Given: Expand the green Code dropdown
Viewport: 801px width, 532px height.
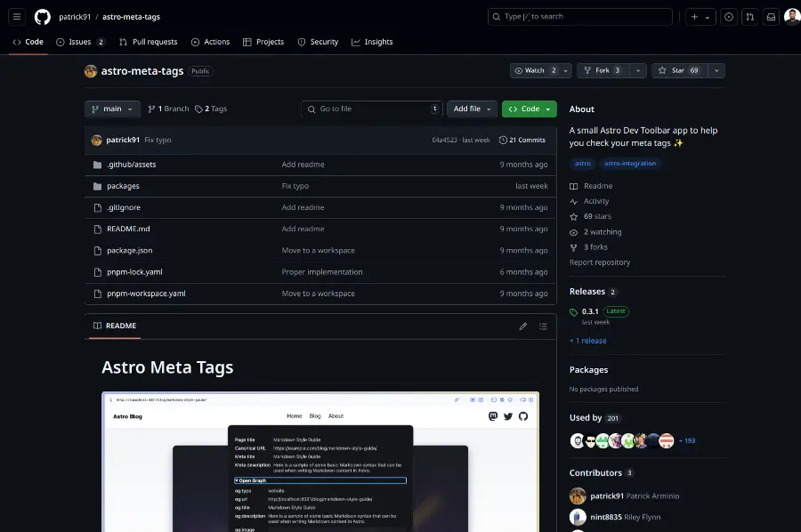Looking at the screenshot, I should pyautogui.click(x=529, y=109).
